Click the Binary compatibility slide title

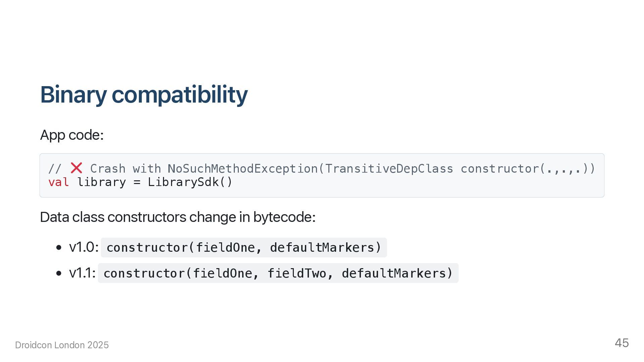click(144, 95)
